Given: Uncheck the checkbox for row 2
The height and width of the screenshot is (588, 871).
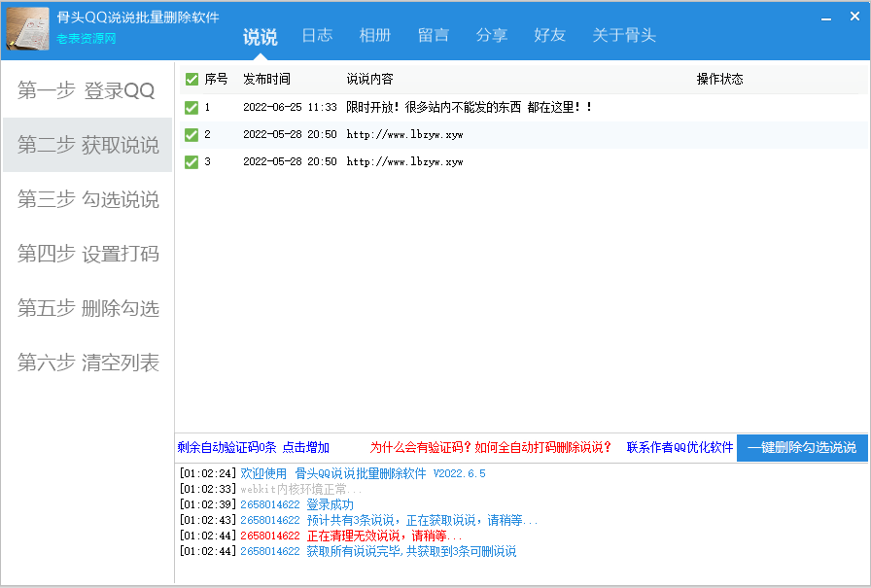Looking at the screenshot, I should [x=192, y=134].
